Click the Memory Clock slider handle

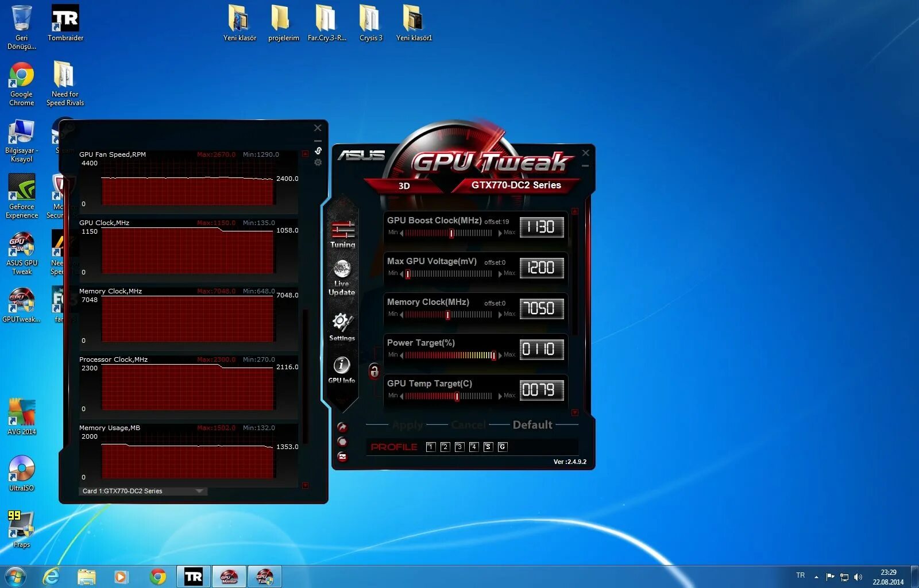(x=448, y=315)
